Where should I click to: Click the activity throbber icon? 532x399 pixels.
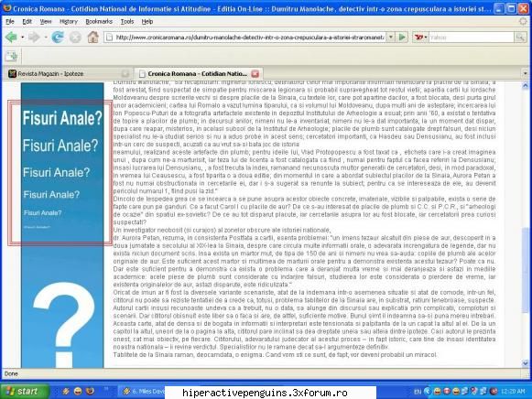click(x=523, y=21)
